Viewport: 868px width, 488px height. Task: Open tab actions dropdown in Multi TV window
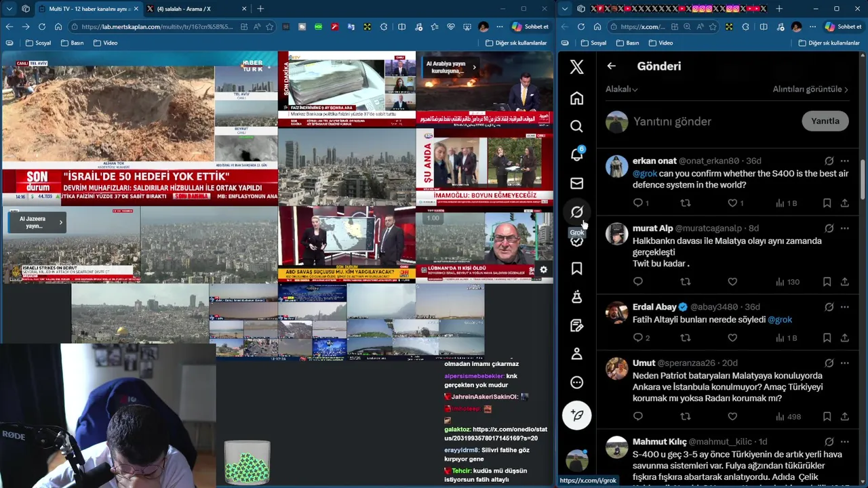tap(9, 9)
